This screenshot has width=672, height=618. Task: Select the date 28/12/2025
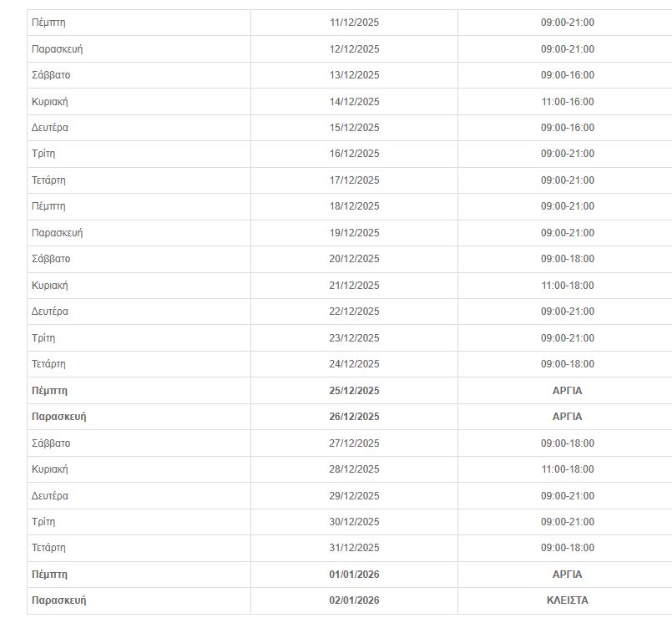click(354, 469)
